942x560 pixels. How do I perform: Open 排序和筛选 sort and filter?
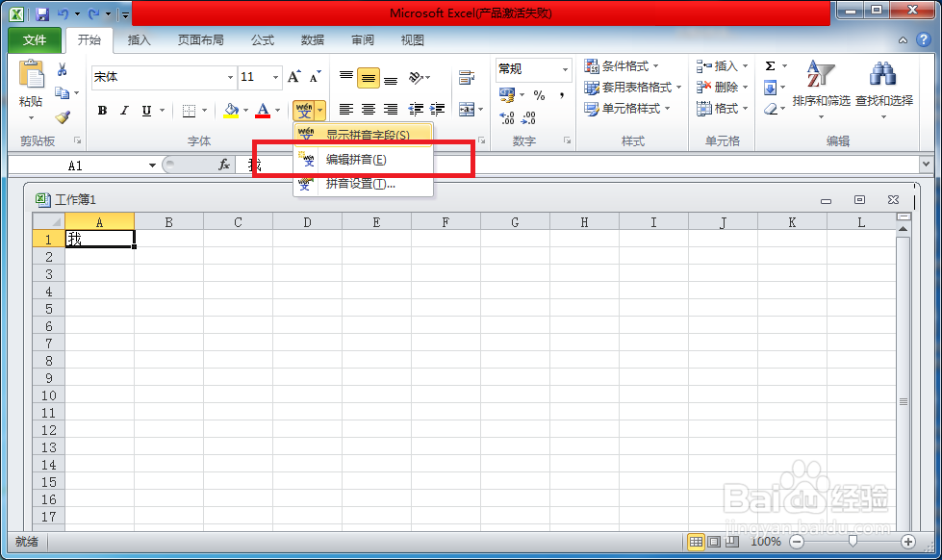822,89
